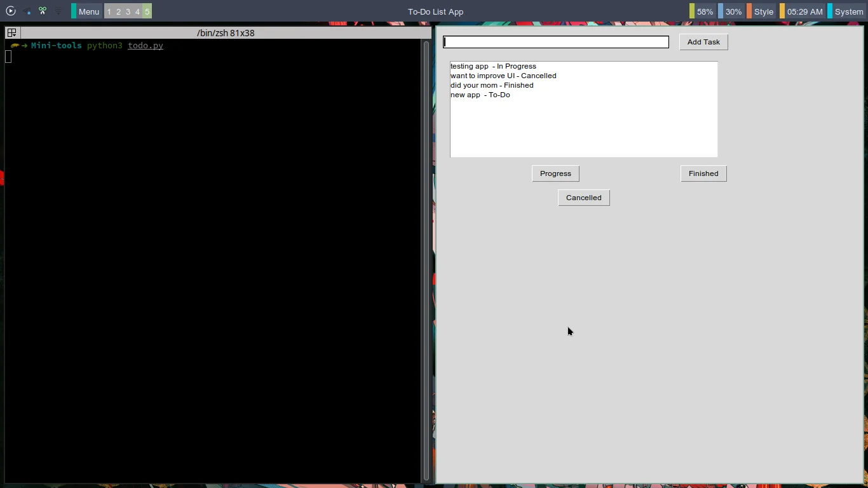Click the terminal split-pane grid icon

[12, 32]
